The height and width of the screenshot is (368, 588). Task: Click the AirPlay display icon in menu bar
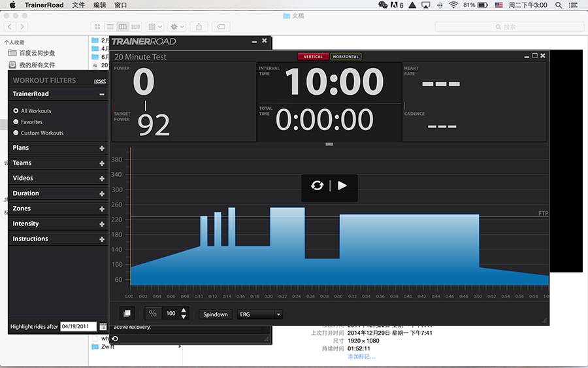point(425,5)
